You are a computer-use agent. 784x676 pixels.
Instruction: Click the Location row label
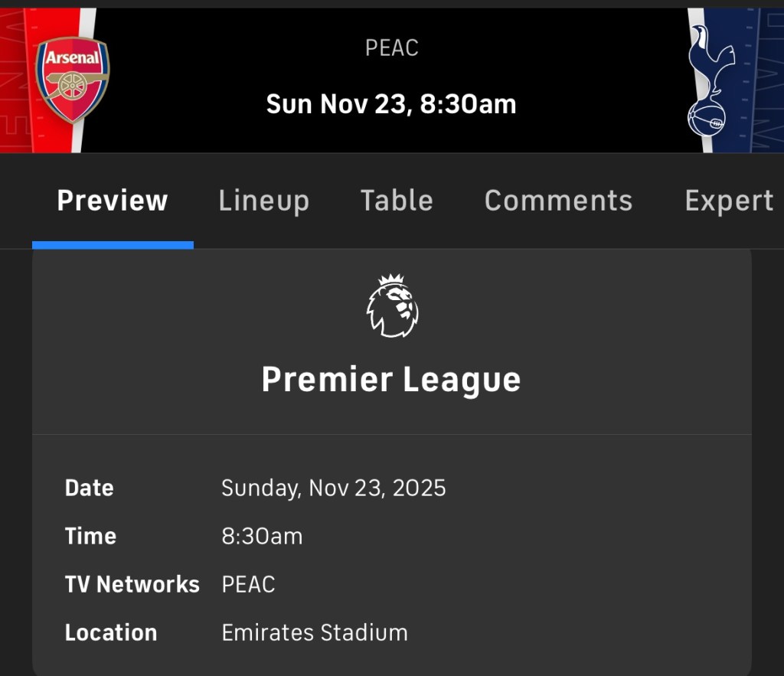(111, 632)
